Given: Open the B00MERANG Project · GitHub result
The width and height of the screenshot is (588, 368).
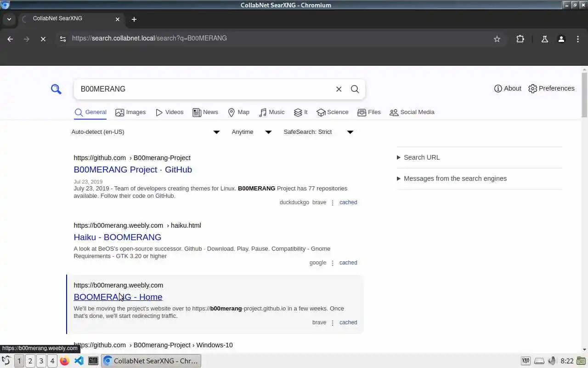Looking at the screenshot, I should (x=133, y=170).
